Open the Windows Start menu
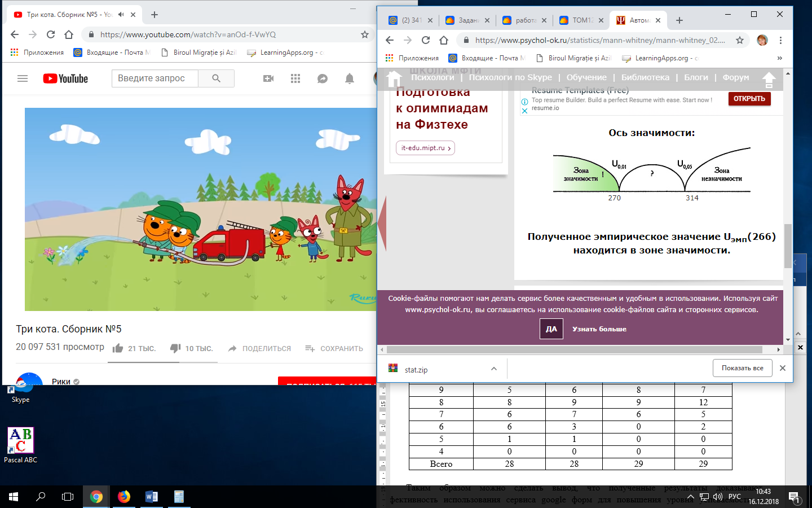This screenshot has width=812, height=508. point(14,497)
